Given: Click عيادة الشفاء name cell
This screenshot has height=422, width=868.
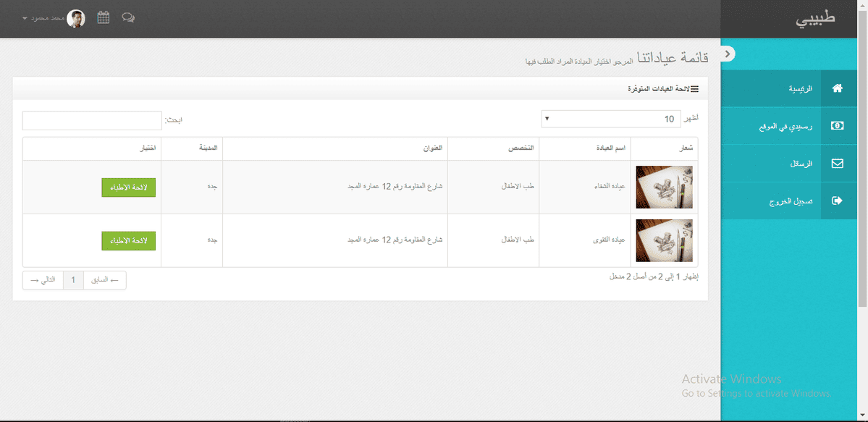Looking at the screenshot, I should point(585,187).
